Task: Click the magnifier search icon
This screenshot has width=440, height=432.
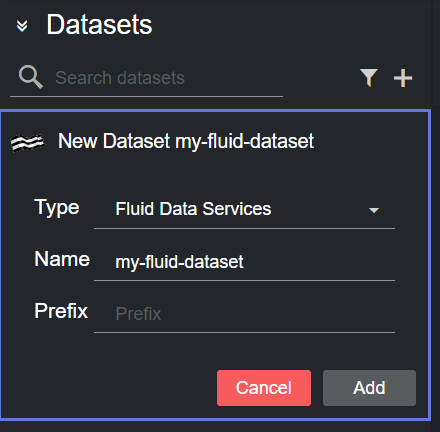Action: coord(31,77)
